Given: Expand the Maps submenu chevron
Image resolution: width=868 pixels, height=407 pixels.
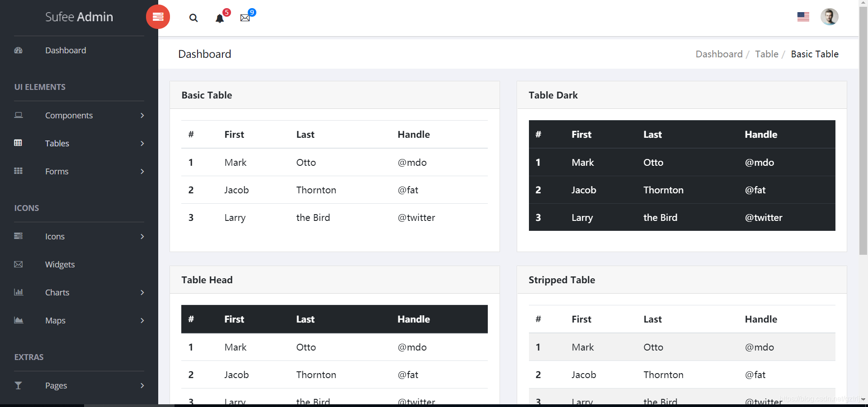Looking at the screenshot, I should pos(142,320).
